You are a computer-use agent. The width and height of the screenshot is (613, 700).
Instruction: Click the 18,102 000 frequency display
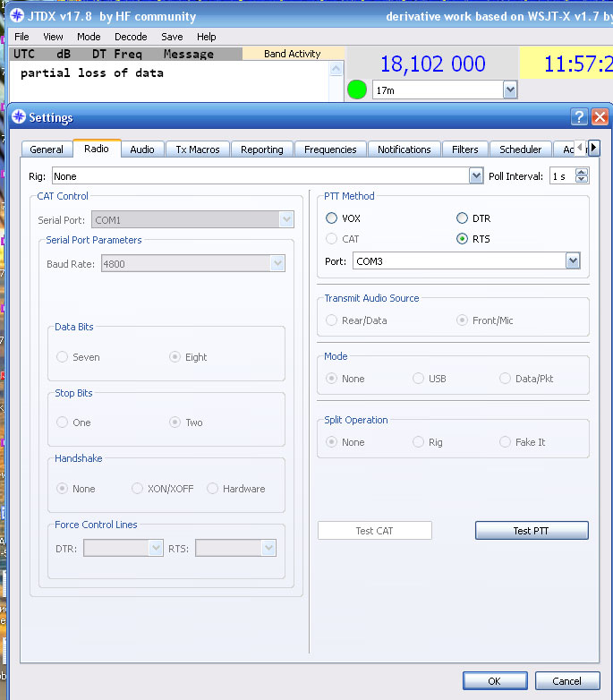[x=432, y=64]
